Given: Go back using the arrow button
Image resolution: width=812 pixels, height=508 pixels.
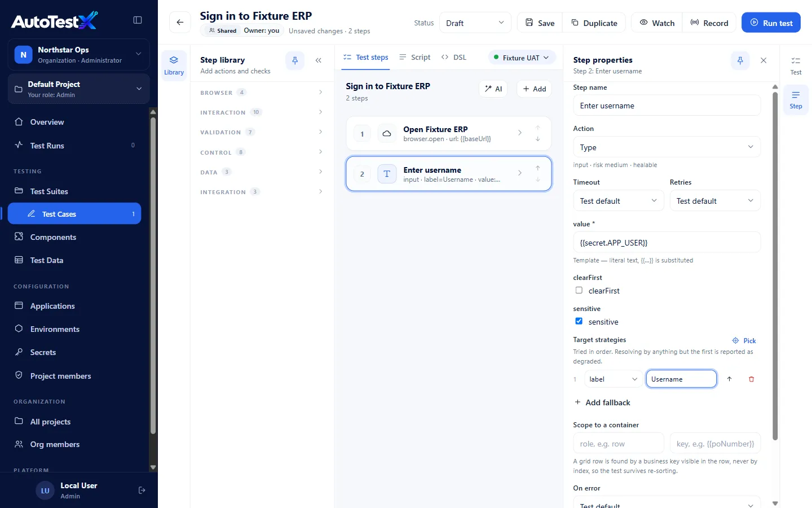Looking at the screenshot, I should [180, 23].
